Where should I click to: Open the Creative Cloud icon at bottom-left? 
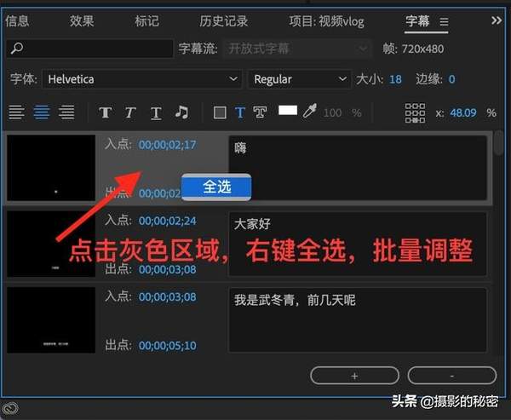pos(10,409)
